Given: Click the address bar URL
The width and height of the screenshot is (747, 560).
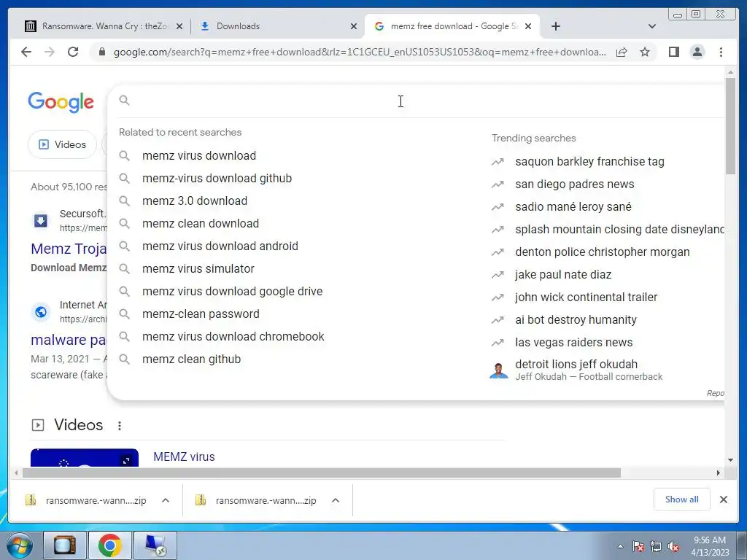Looking at the screenshot, I should 360,52.
